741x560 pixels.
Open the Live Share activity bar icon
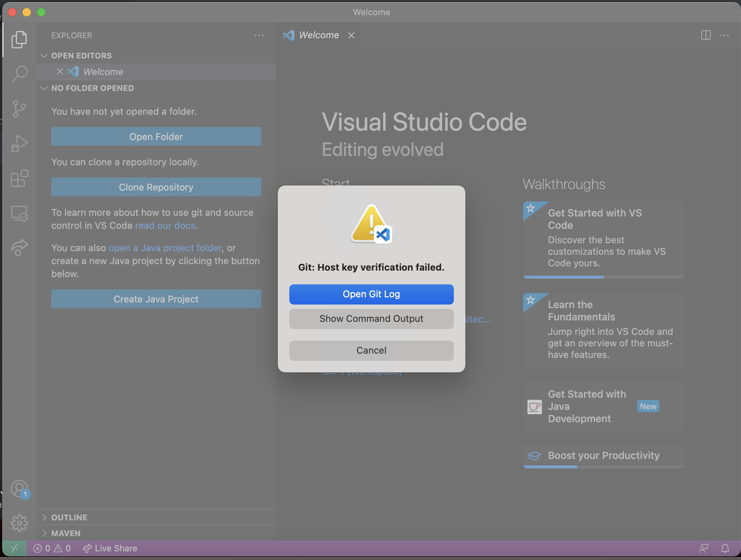point(19,248)
